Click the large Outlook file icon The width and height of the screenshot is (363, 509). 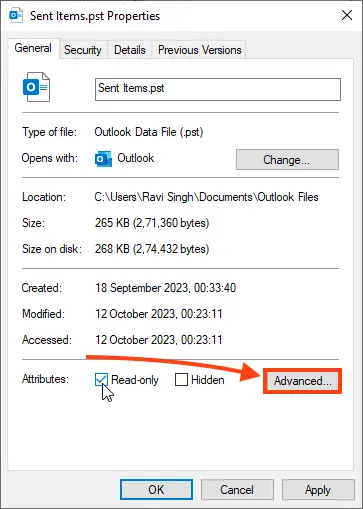coord(36,87)
